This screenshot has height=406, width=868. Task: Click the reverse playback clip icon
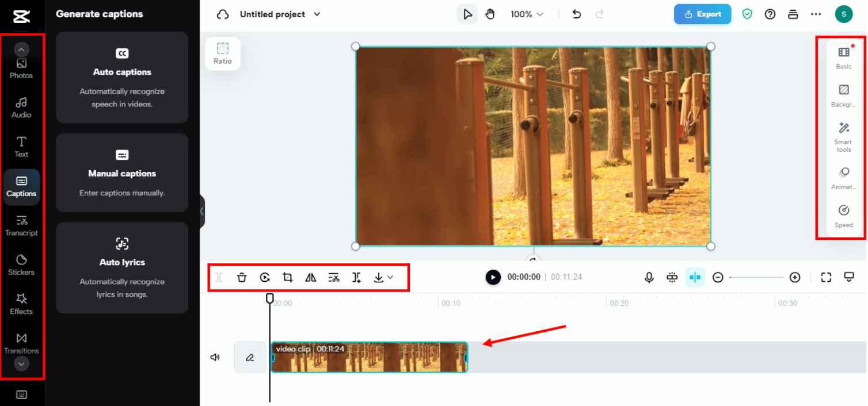(265, 278)
